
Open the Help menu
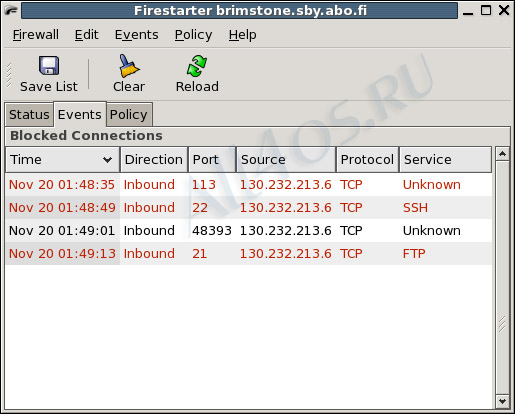243,35
